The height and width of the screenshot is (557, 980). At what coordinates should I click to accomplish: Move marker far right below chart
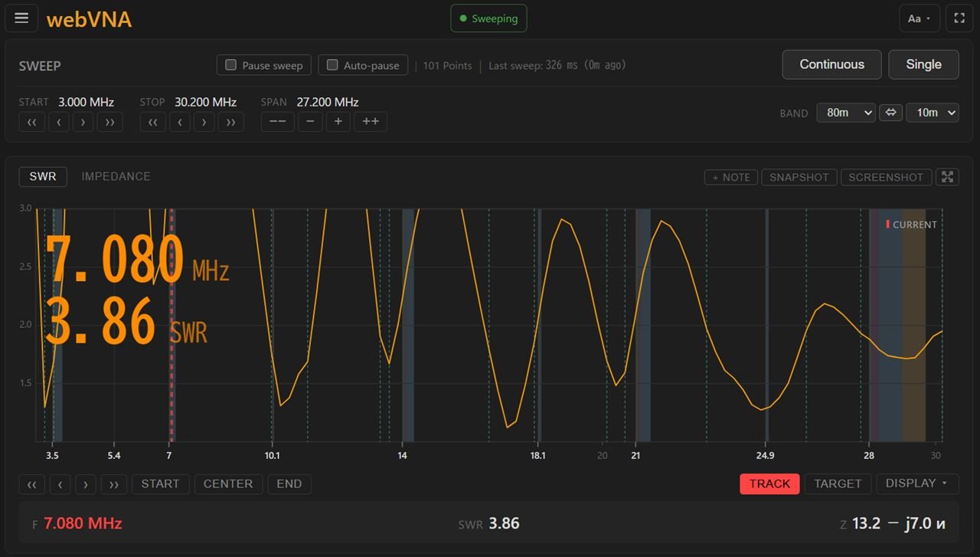(113, 484)
